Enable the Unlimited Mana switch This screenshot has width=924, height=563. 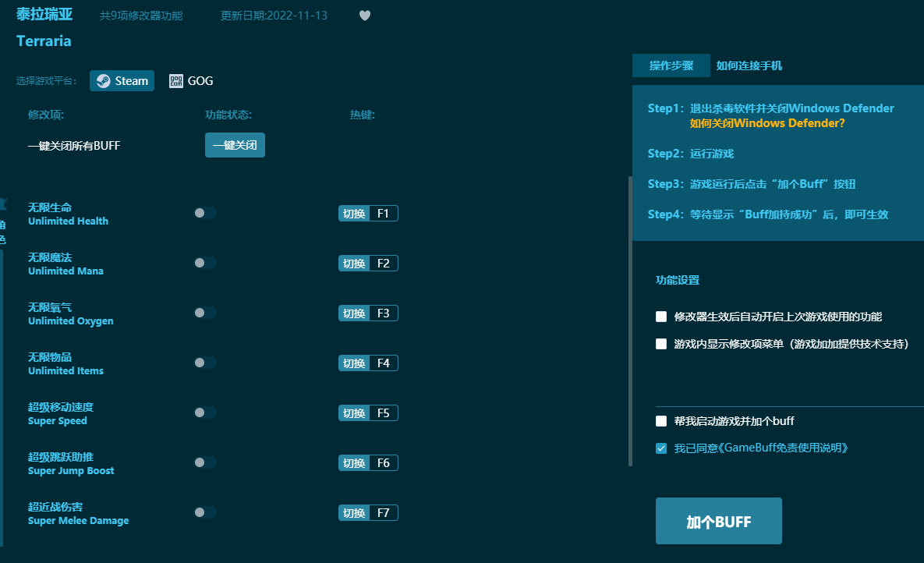[205, 263]
